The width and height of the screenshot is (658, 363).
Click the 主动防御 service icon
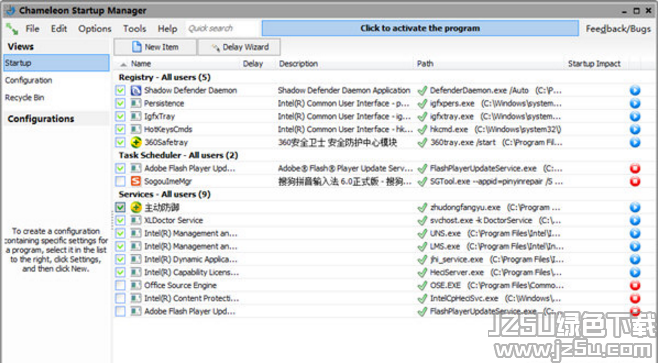(x=136, y=207)
